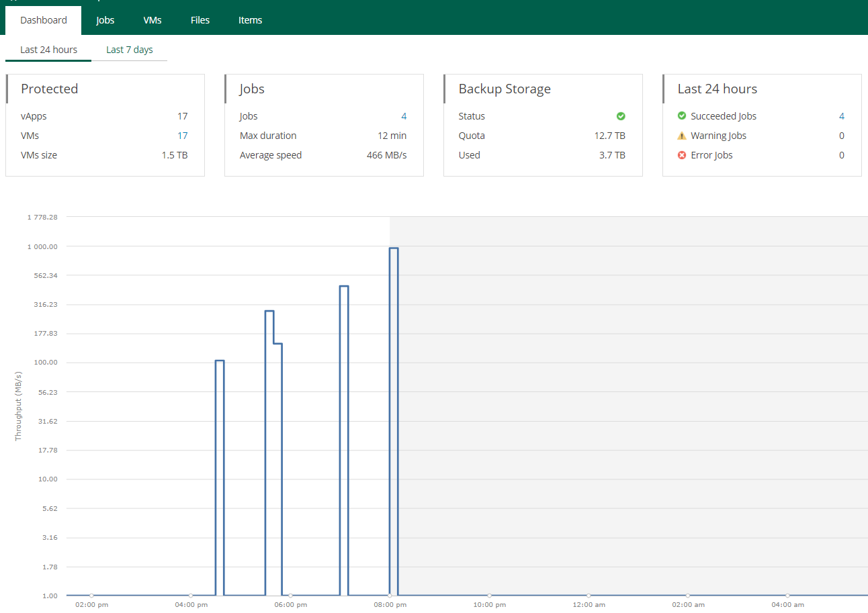Image resolution: width=868 pixels, height=613 pixels.
Task: Click the vApps count link showing 17
Action: [x=182, y=115]
